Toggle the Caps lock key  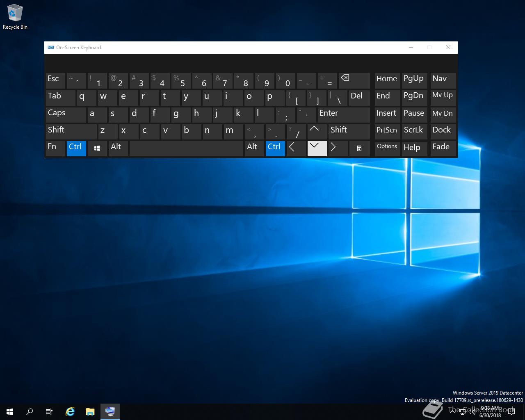[x=66, y=115]
